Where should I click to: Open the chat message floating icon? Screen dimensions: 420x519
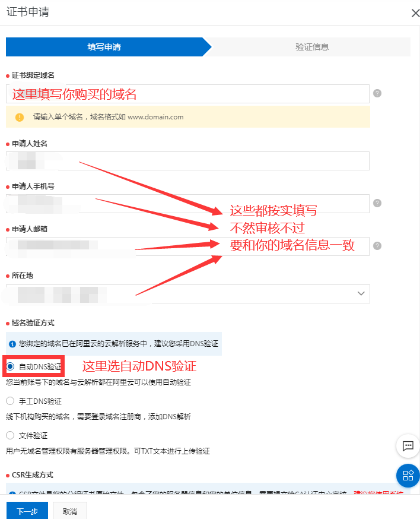pos(408,446)
